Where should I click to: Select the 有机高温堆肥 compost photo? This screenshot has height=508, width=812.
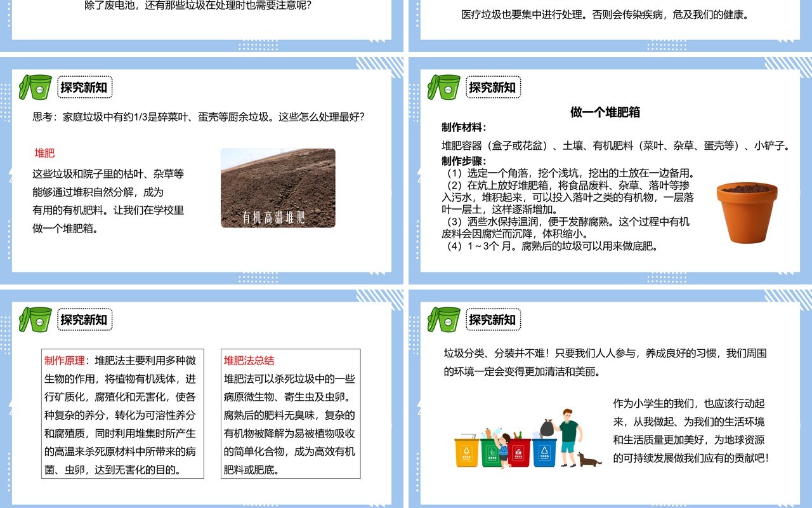pyautogui.click(x=278, y=188)
